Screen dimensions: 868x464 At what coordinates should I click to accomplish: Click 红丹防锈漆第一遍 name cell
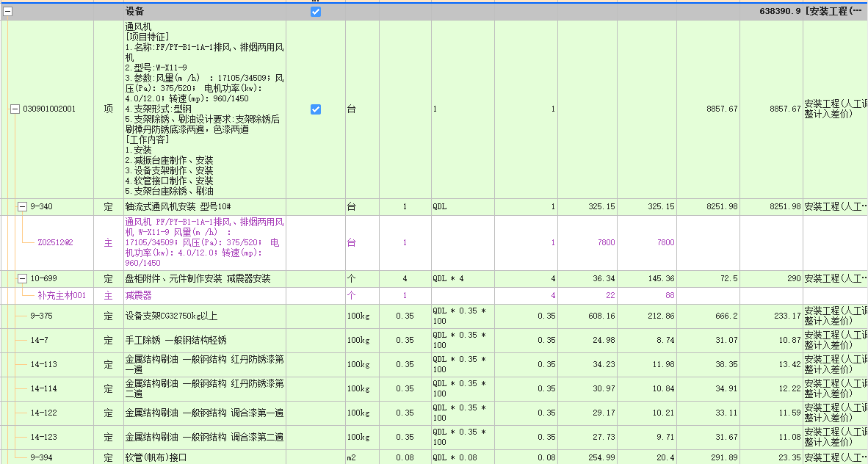click(204, 364)
